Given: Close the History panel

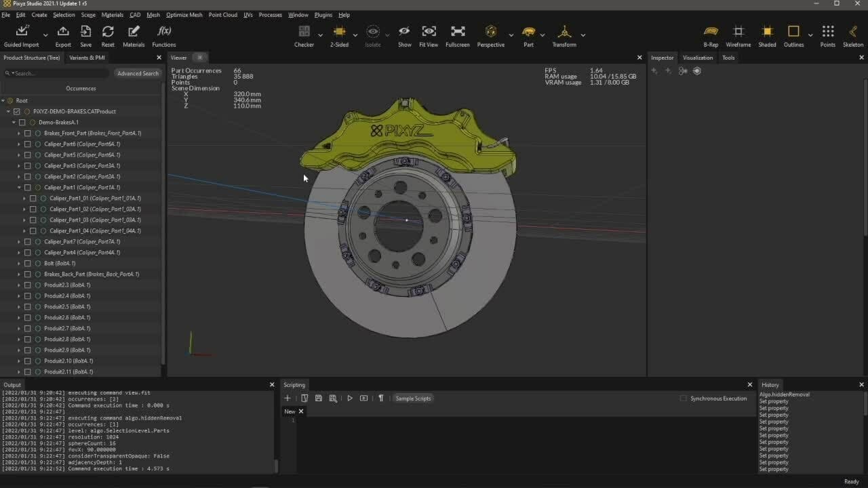Looking at the screenshot, I should click(861, 385).
